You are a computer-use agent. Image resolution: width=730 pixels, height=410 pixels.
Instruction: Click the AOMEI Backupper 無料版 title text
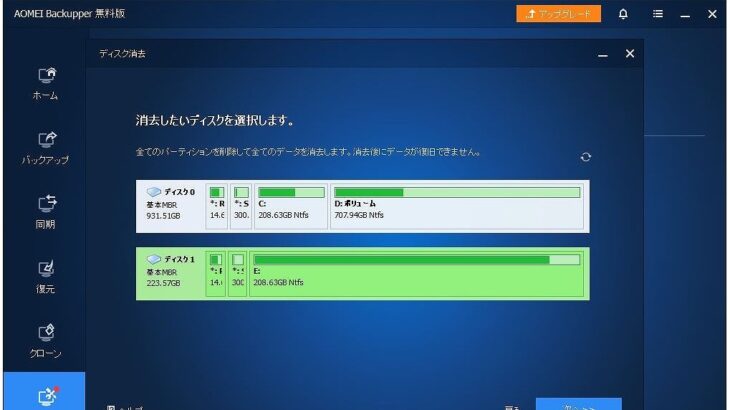coord(69,13)
